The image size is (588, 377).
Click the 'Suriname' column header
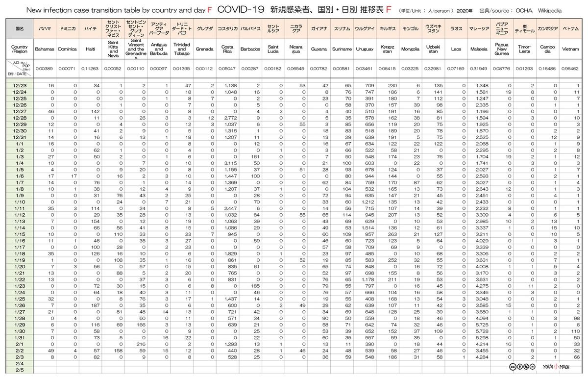point(342,49)
